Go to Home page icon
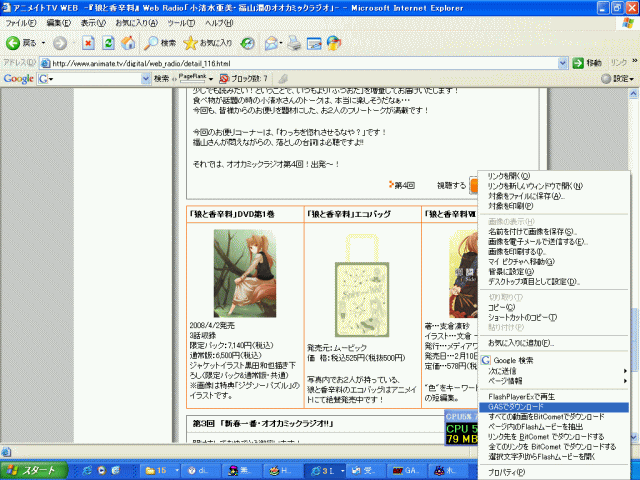Screen dimensions: 640x480 point(128,43)
